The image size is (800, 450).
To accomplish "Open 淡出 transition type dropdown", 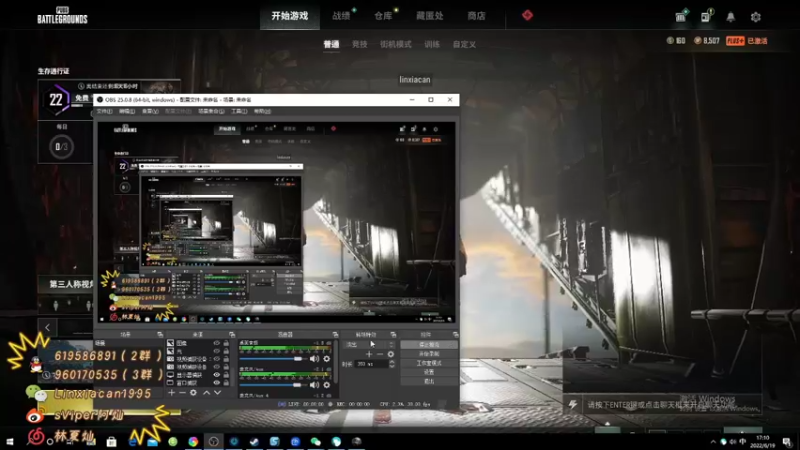I will coord(369,345).
